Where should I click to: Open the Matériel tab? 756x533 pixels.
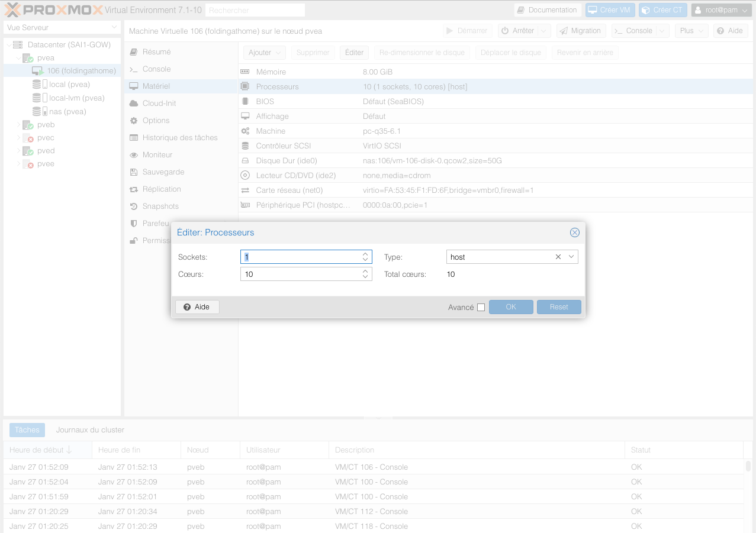click(x=181, y=86)
